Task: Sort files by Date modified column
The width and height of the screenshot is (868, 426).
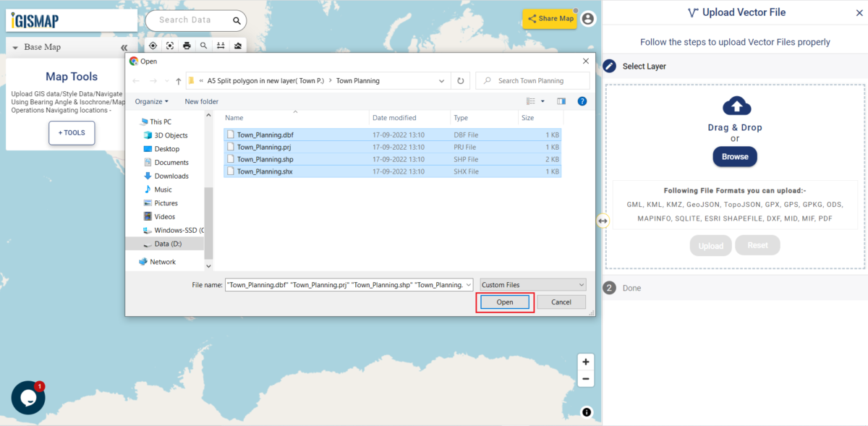Action: 394,117
